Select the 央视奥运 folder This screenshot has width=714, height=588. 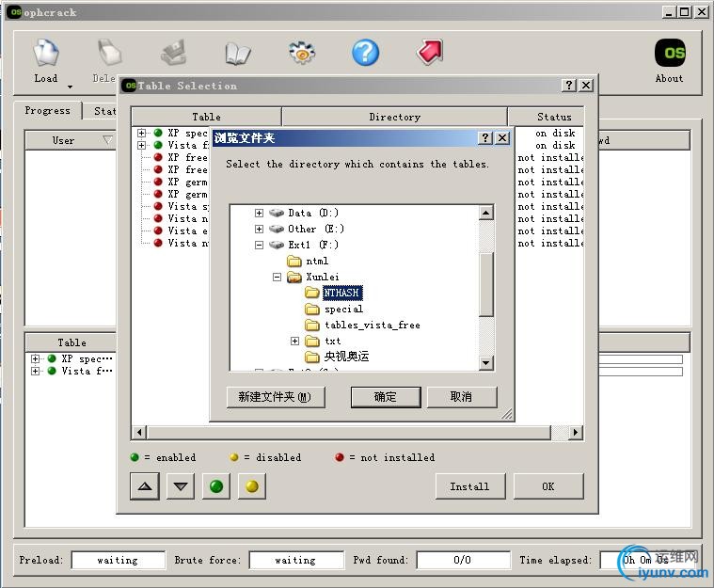pyautogui.click(x=346, y=357)
